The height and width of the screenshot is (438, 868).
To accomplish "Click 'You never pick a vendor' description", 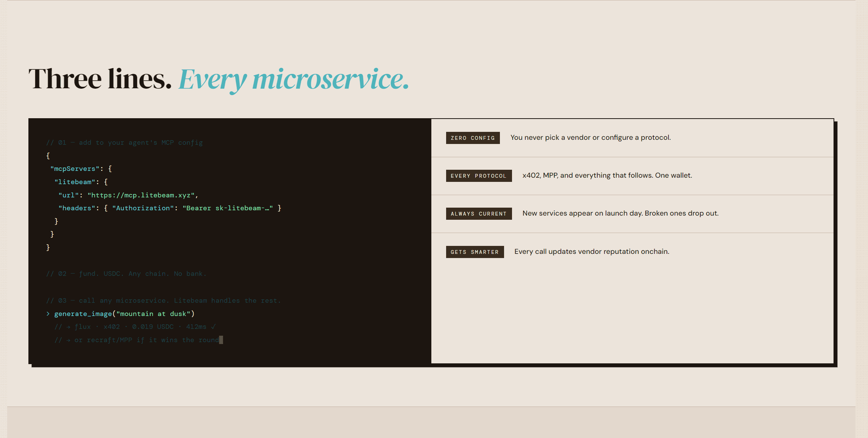I will click(590, 138).
